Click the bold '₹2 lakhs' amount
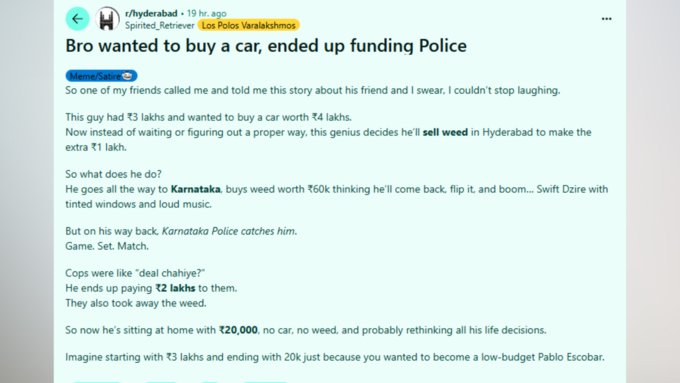Viewport: 680px width, 383px height. pos(175,288)
